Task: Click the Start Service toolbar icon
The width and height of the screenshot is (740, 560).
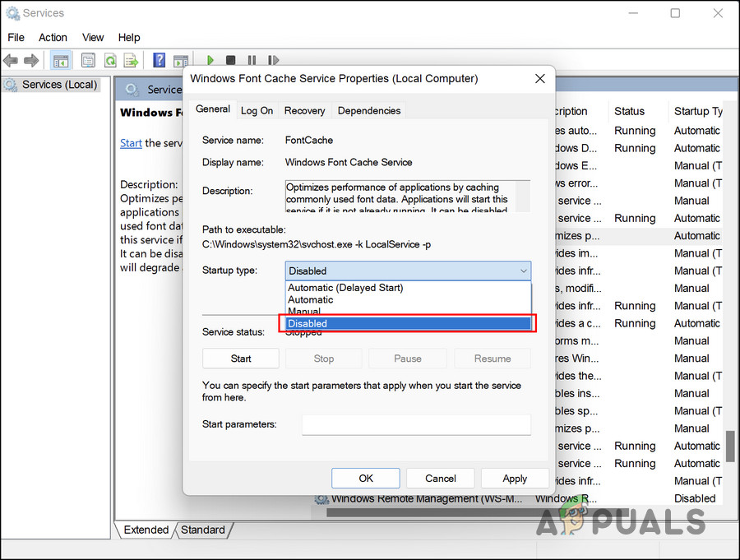Action: tap(210, 60)
